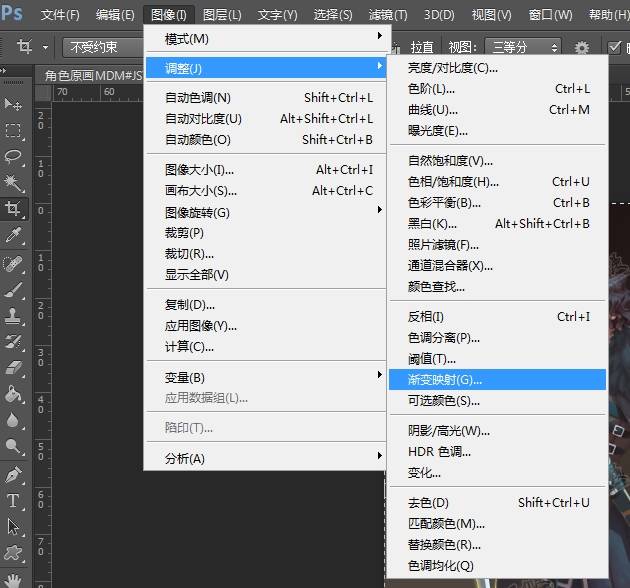Click the 调整(J) menu entry
The width and height of the screenshot is (630, 588).
coord(266,68)
